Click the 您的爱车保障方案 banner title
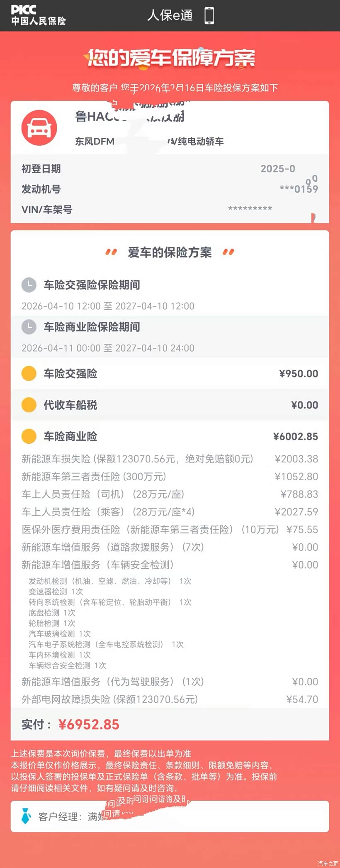This screenshot has height=868, width=340. coord(170,58)
